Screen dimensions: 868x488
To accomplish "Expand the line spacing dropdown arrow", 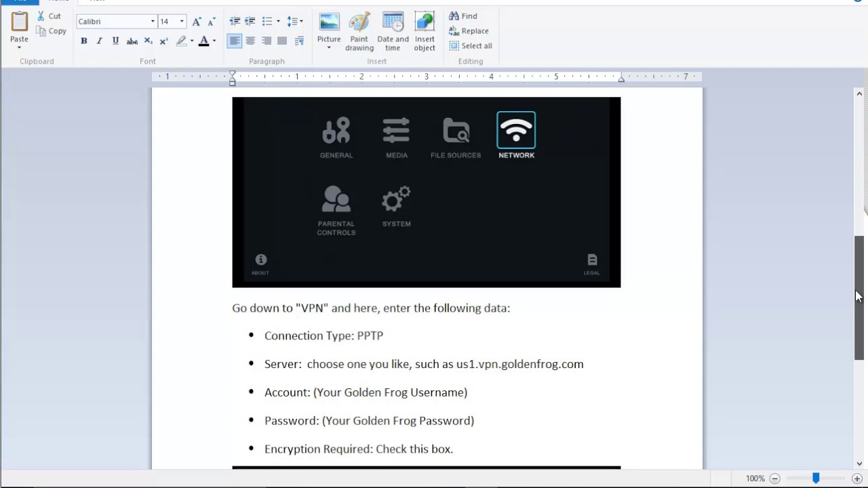I will [301, 22].
